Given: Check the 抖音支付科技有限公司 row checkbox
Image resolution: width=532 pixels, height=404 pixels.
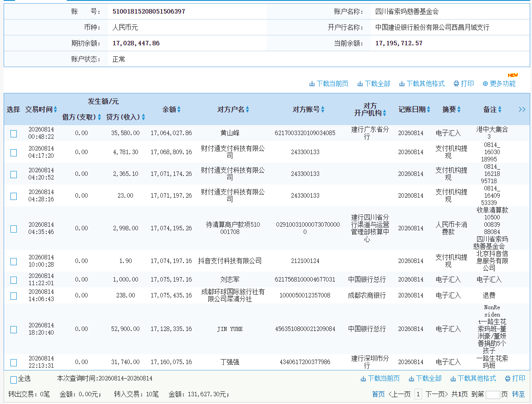Looking at the screenshot, I should (x=14, y=261).
